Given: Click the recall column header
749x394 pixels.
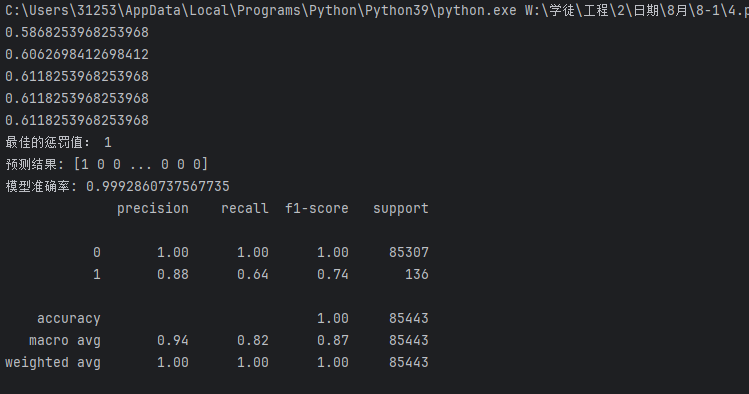Looking at the screenshot, I should coord(245,209).
